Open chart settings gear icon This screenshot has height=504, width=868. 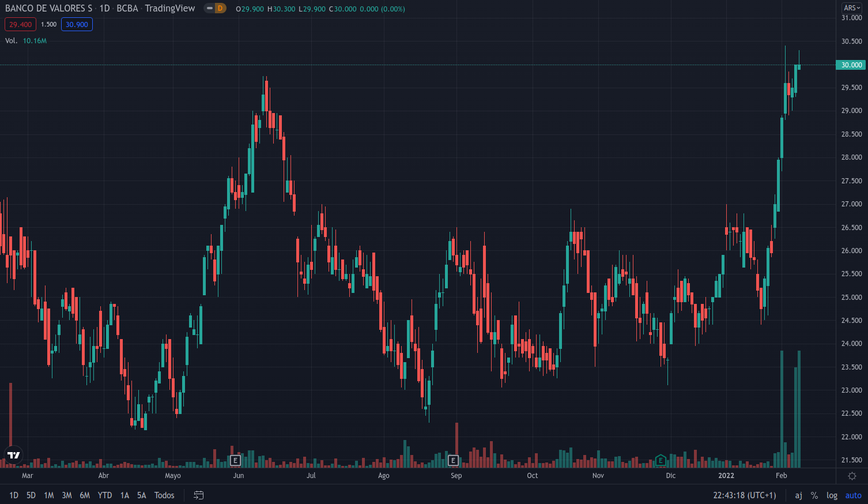(852, 476)
